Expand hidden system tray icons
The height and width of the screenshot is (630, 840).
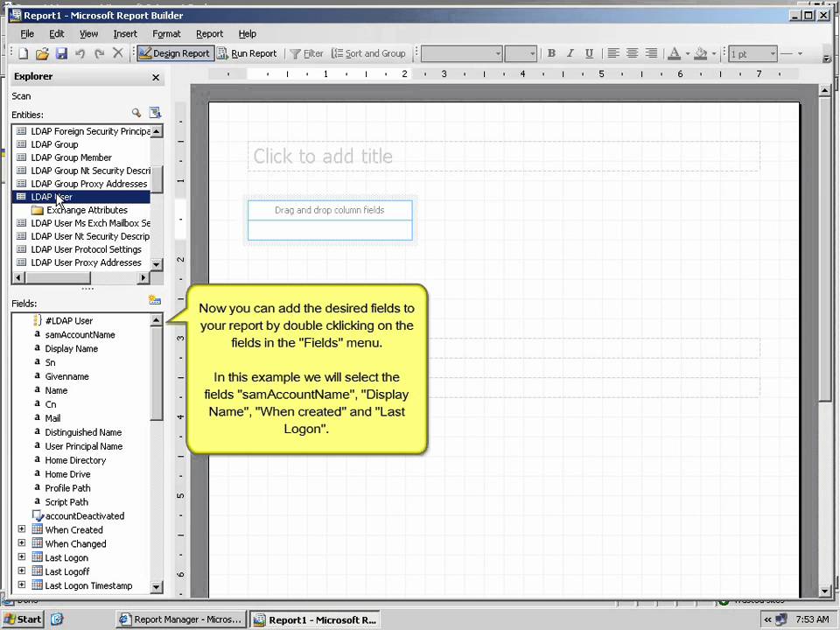click(767, 619)
